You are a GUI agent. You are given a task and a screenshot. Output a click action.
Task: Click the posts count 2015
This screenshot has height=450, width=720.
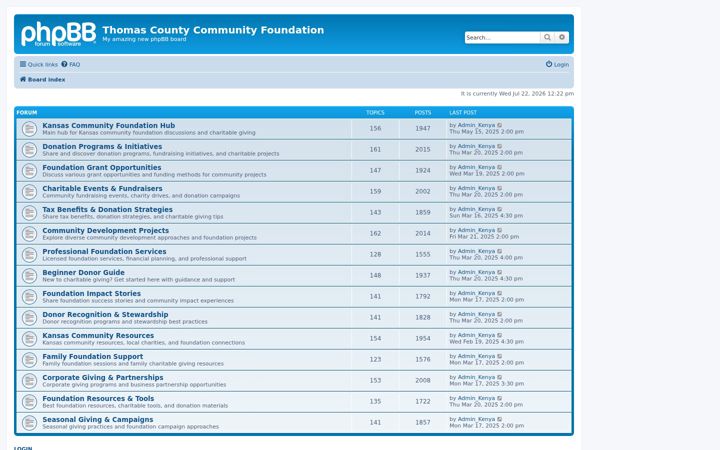pyautogui.click(x=423, y=150)
